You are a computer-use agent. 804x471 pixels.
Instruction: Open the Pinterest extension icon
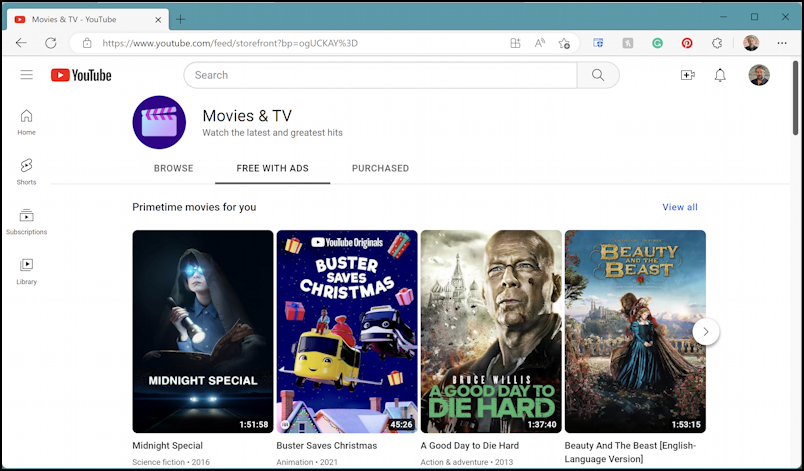click(x=687, y=43)
